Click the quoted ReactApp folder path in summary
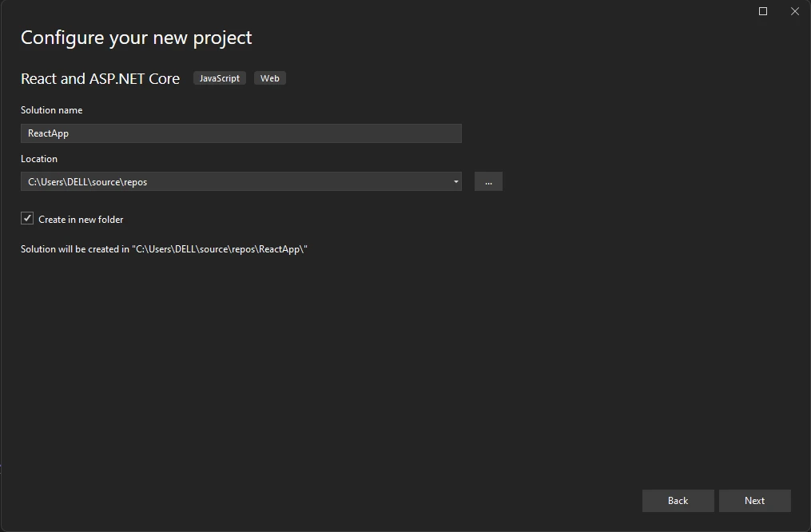Screen dimensions: 811x532 (x=221, y=249)
